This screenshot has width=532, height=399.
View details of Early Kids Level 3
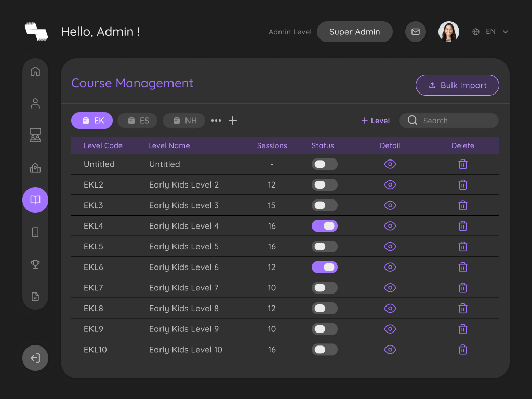point(390,205)
